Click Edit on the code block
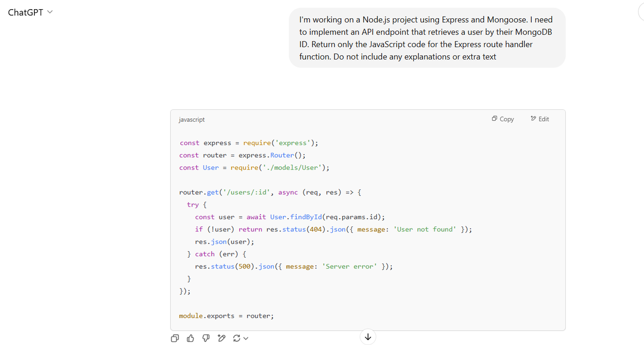This screenshot has height=345, width=644. coord(539,119)
